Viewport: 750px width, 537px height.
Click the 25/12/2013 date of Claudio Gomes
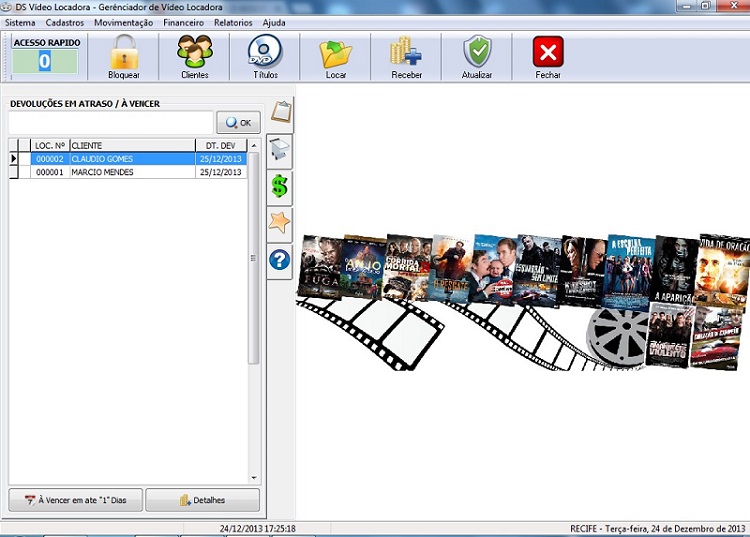pos(221,159)
